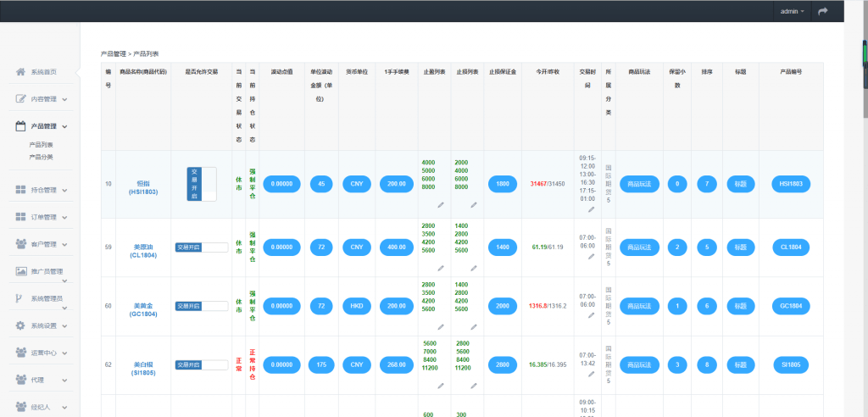Edit 恒指 止损列表 with pencil icon
868x417 pixels.
coord(473,205)
